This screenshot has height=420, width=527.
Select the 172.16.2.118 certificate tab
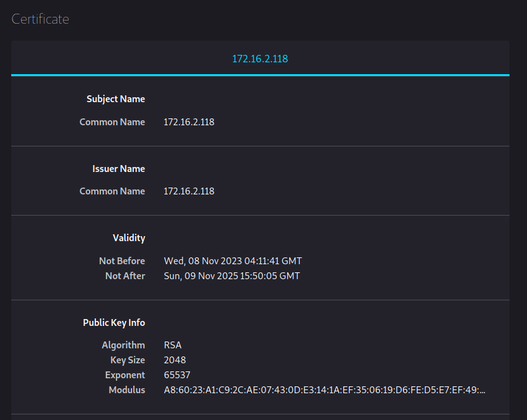point(260,59)
